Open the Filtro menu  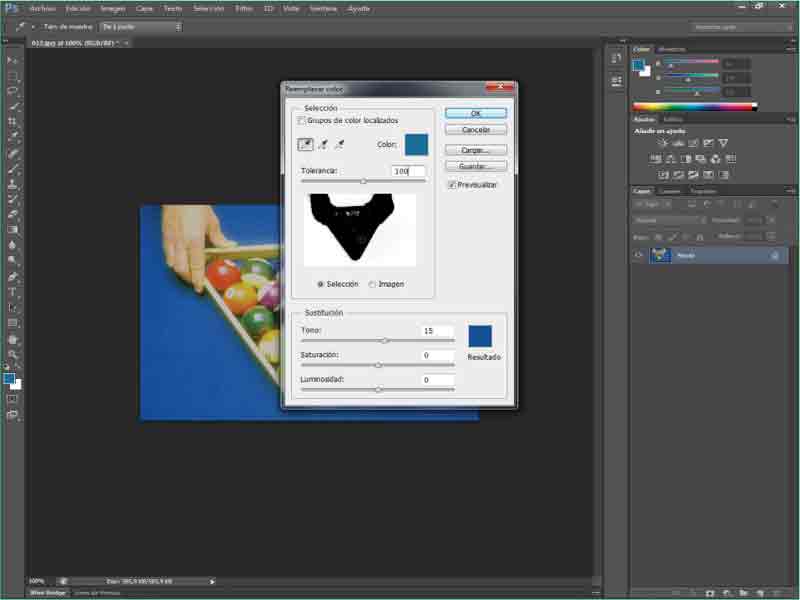243,7
